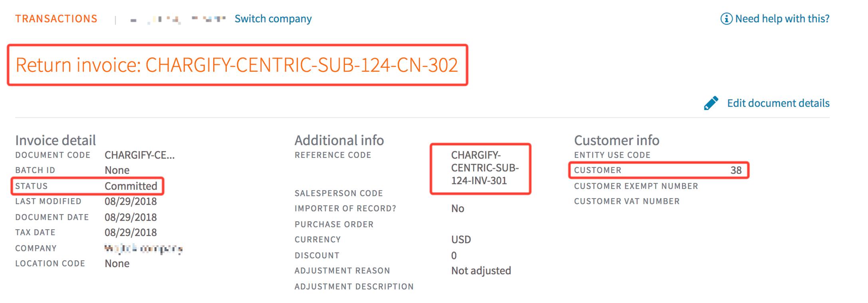Click the pencil edit icon
This screenshot has height=303, width=868.
point(711,103)
